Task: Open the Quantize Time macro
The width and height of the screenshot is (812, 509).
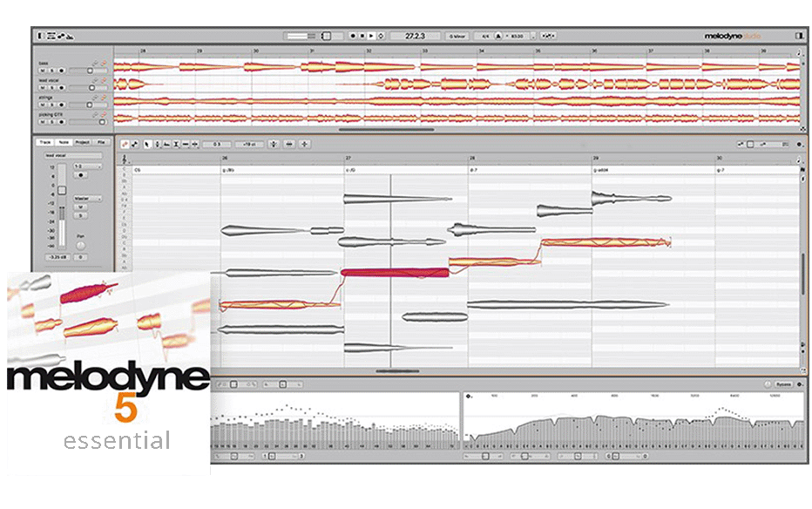Action: coord(289,144)
